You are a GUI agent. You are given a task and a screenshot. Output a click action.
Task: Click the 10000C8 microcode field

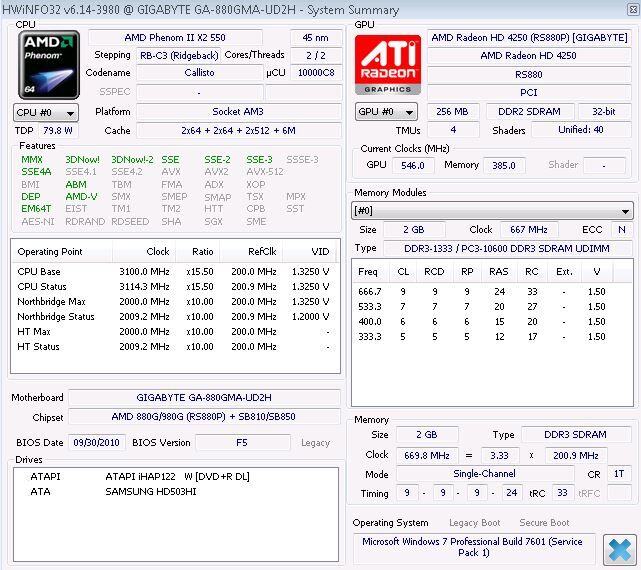[x=316, y=73]
